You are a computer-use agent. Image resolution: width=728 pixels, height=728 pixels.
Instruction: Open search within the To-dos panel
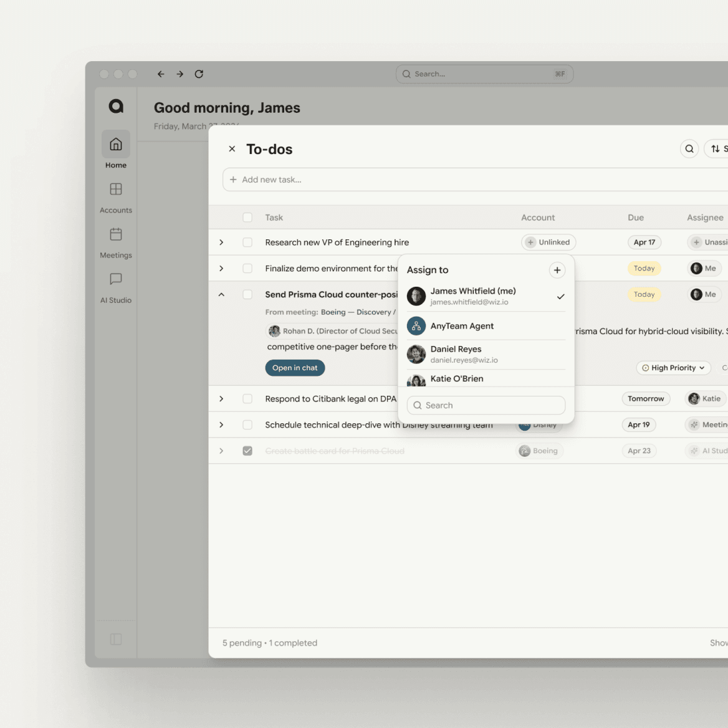pos(689,148)
